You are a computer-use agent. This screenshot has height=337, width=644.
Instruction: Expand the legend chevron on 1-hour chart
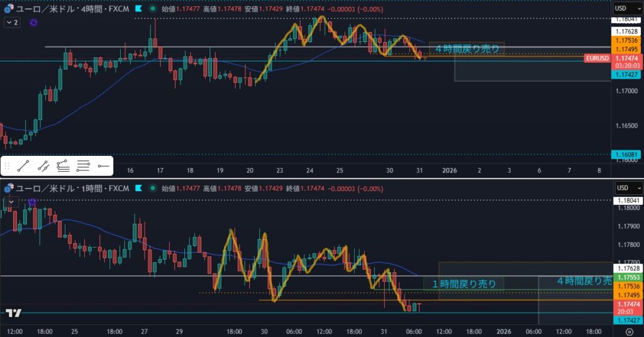tap(10, 201)
